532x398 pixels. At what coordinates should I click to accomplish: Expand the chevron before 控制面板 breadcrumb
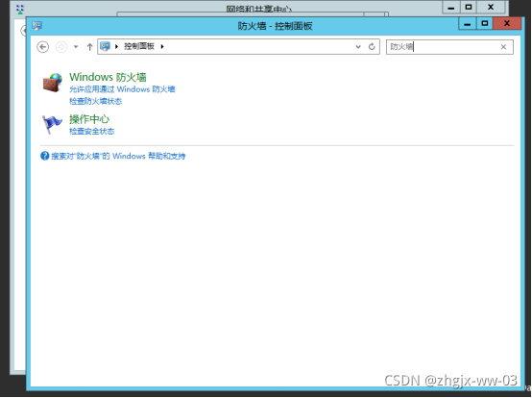click(116, 46)
